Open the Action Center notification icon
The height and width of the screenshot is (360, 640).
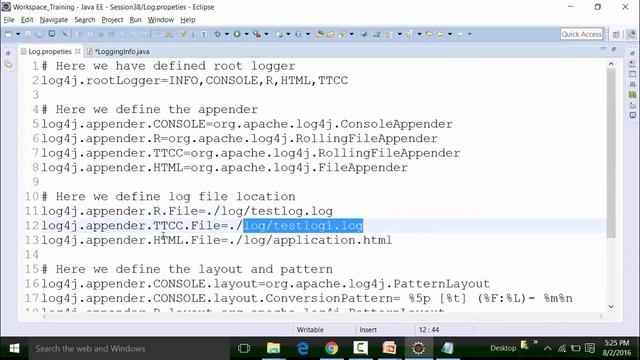coord(589,348)
